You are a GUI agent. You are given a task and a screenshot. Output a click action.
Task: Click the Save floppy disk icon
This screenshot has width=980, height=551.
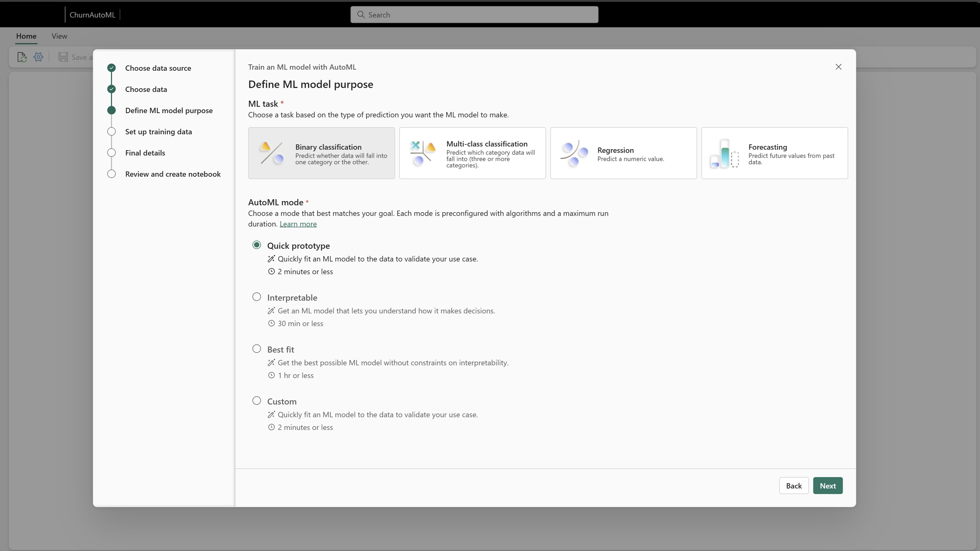click(63, 57)
